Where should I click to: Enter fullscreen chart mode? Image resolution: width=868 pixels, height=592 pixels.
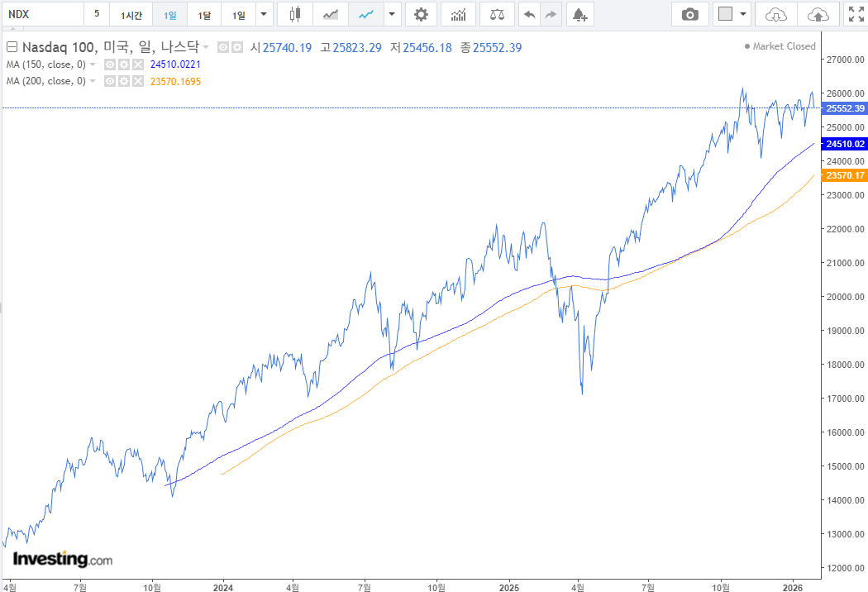[x=856, y=14]
